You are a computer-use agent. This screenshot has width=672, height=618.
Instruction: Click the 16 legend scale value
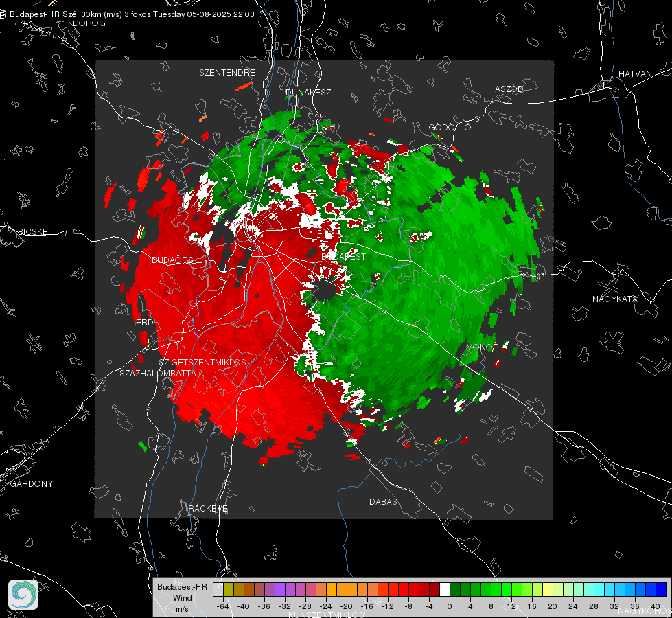(x=532, y=606)
